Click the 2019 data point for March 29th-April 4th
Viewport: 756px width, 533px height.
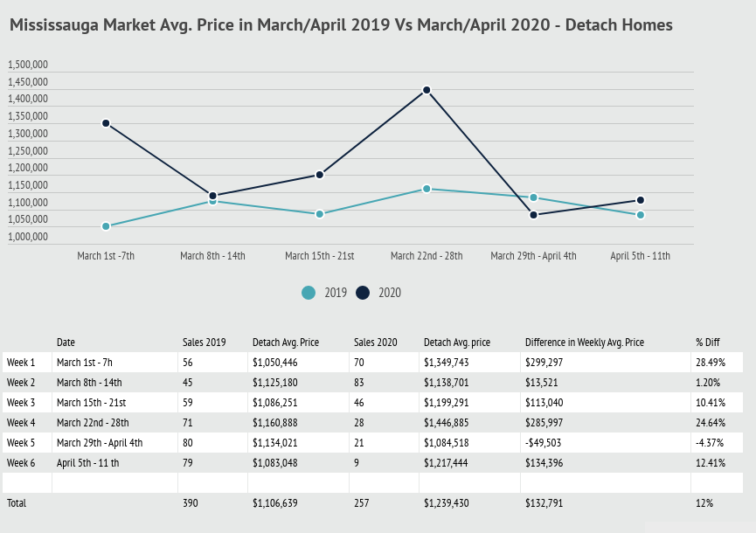[534, 197]
